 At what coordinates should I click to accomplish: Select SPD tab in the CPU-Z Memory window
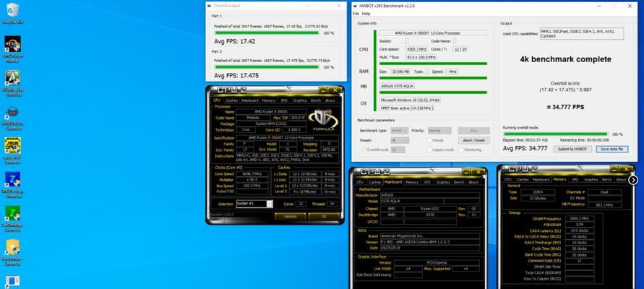(x=575, y=179)
